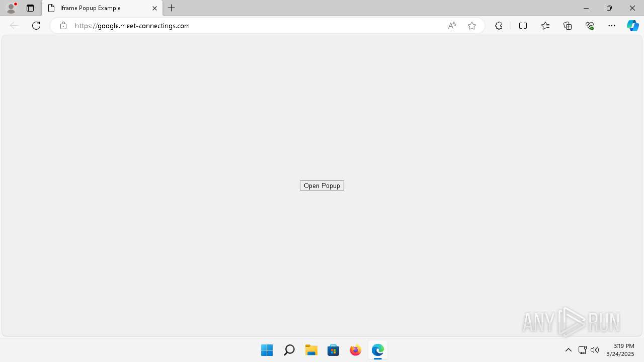Screen dimensions: 644x362
Task: Open the browser profile icon
Action: (11, 8)
